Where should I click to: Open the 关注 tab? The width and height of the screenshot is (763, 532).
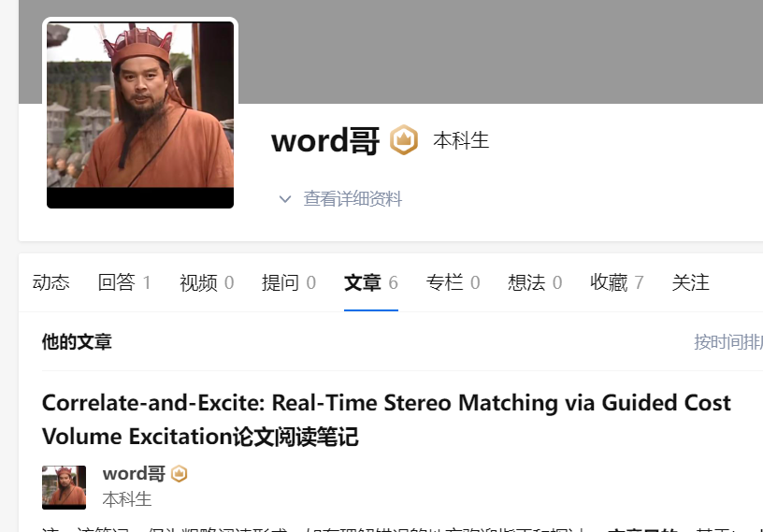(x=690, y=282)
